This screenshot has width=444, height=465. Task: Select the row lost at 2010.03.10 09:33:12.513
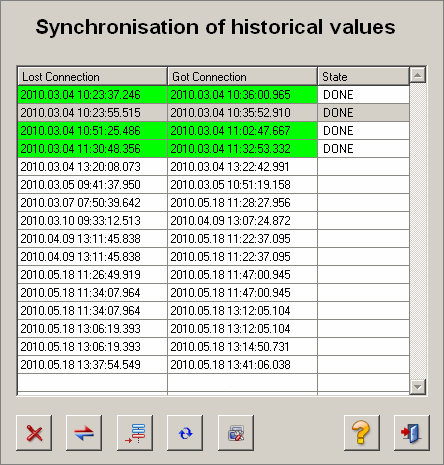click(213, 221)
